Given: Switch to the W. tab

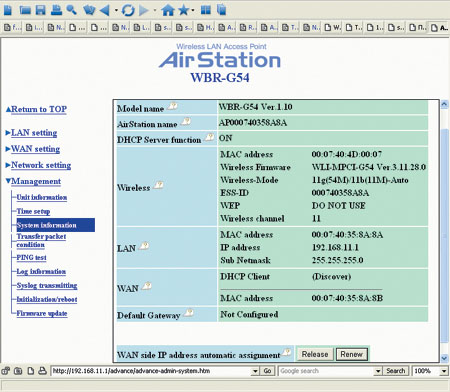Looking at the screenshot, I should coord(333,27).
